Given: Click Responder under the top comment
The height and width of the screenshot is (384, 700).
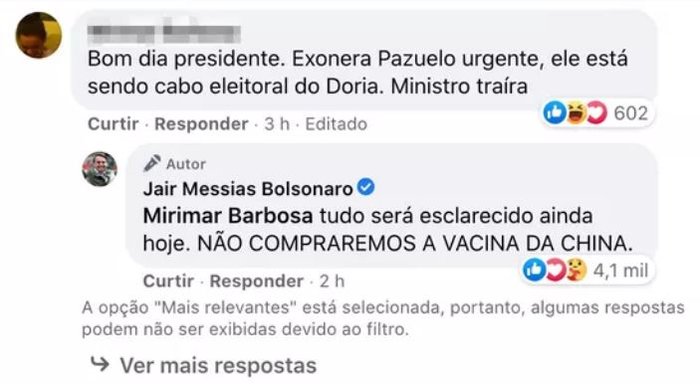Looking at the screenshot, I should [201, 124].
